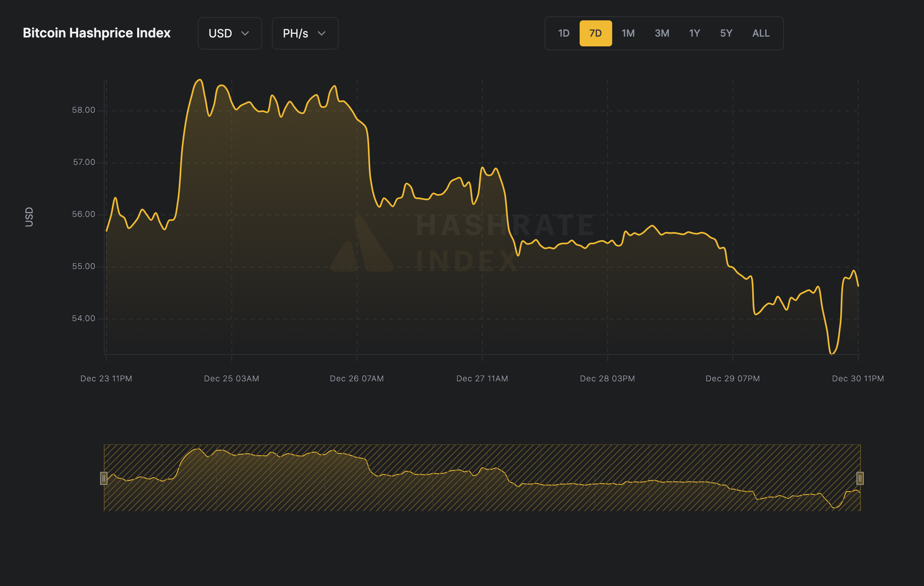924x586 pixels.
Task: Select the 1D time range
Action: click(x=563, y=33)
